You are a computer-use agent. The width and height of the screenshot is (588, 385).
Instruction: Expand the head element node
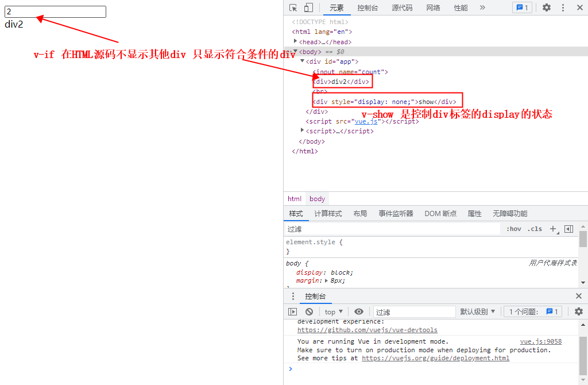pyautogui.click(x=295, y=41)
